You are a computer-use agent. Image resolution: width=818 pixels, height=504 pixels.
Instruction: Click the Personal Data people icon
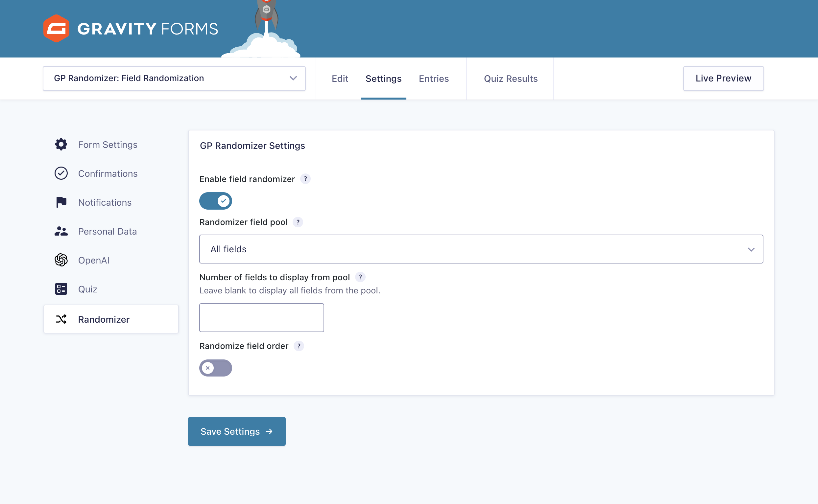[61, 231]
